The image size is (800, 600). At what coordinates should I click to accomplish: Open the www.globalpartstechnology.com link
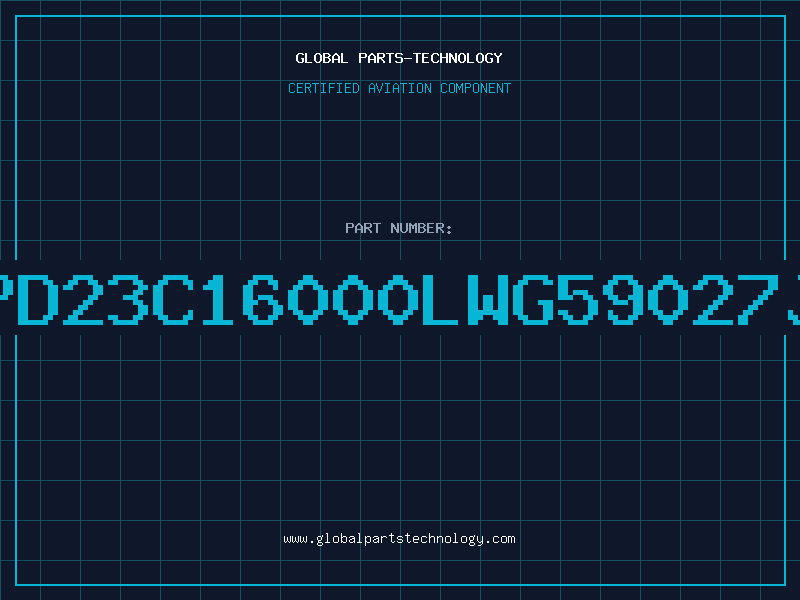pyautogui.click(x=399, y=539)
